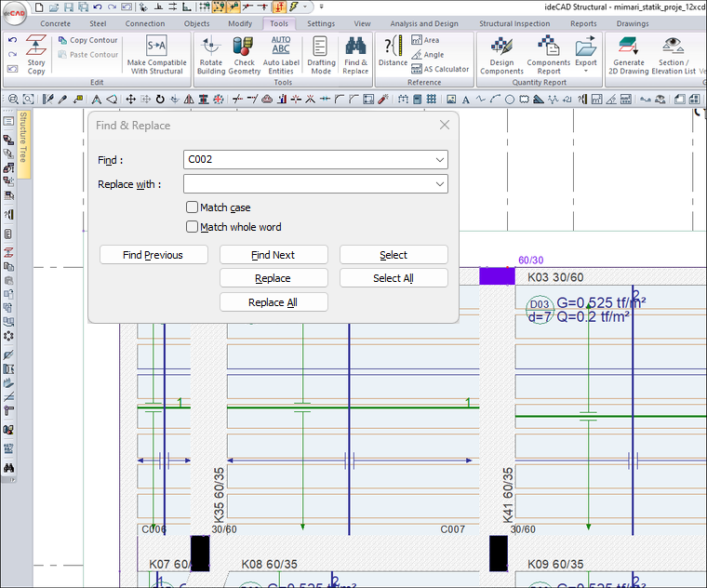Click the Replace All button

pyautogui.click(x=273, y=302)
